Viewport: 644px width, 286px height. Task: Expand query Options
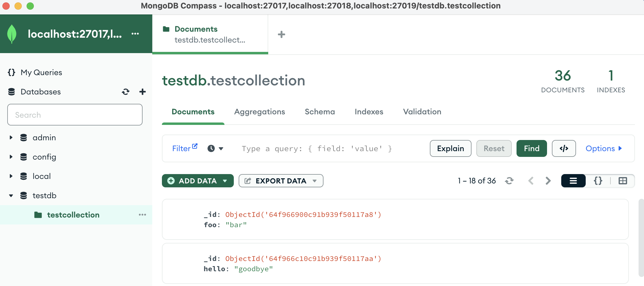pyautogui.click(x=604, y=148)
